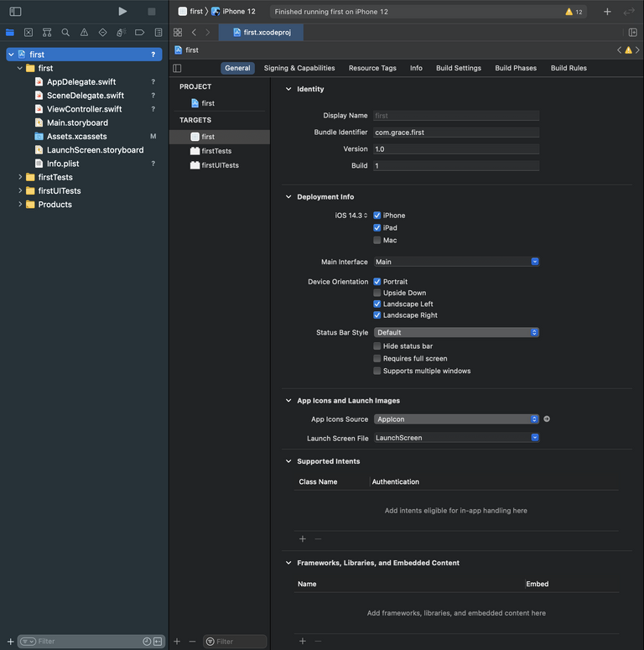The image size is (644, 650).
Task: Open the Issue navigator warning triangle
Action: point(84,33)
